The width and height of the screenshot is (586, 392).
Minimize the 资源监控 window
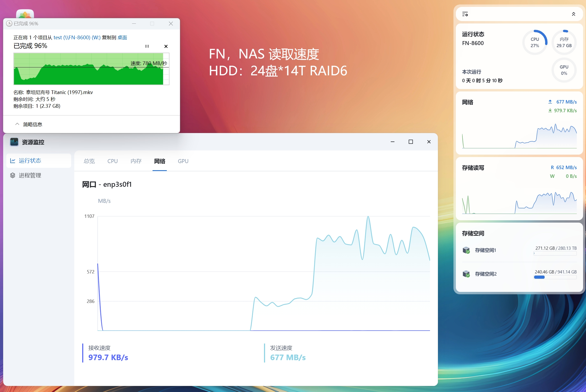click(393, 142)
